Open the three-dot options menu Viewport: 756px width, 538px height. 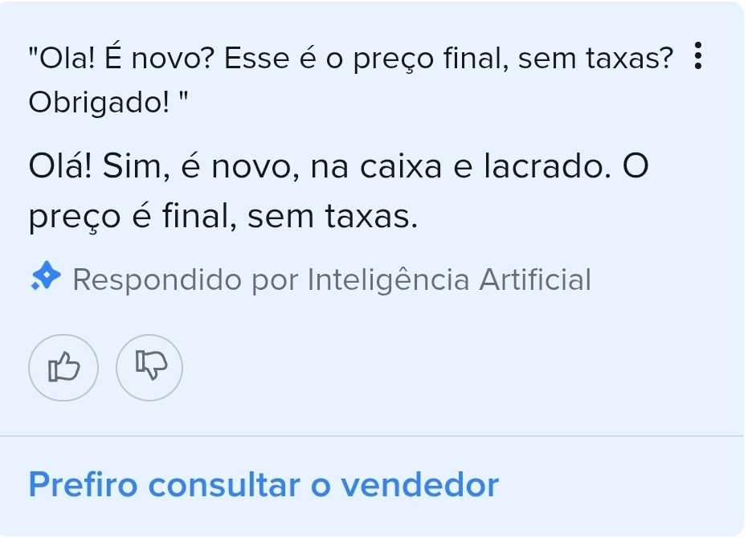(697, 59)
